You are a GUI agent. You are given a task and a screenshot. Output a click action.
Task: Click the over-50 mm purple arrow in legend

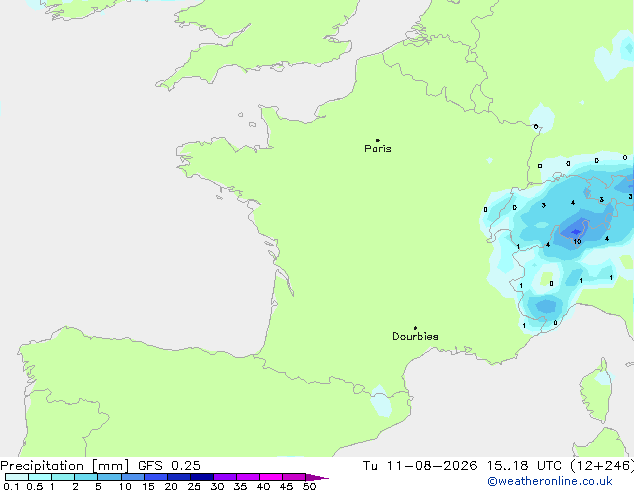(x=317, y=477)
